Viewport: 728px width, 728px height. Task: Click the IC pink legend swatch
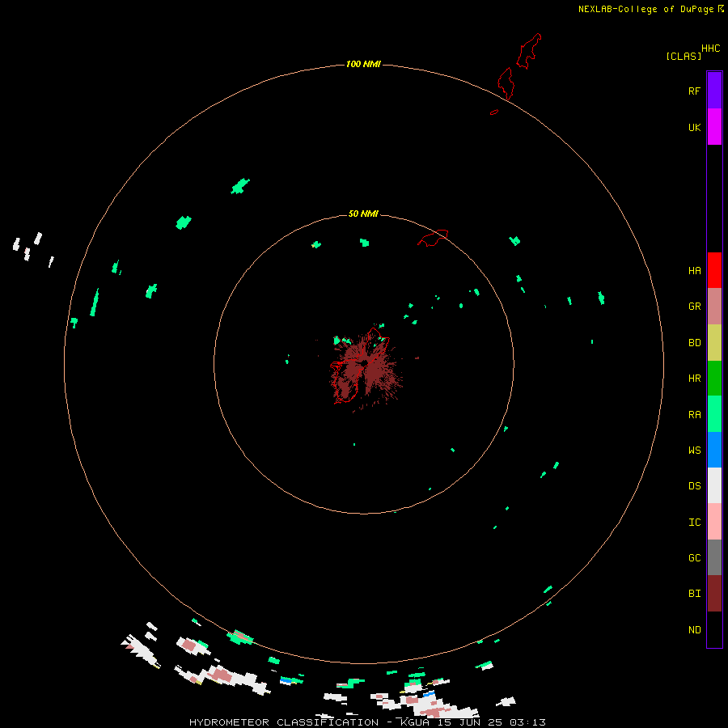pyautogui.click(x=714, y=522)
